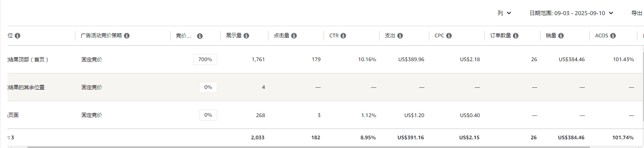Viewport: 644px width, 148px height.
Task: Click info icon next to 展示量 header
Action: [246, 36]
